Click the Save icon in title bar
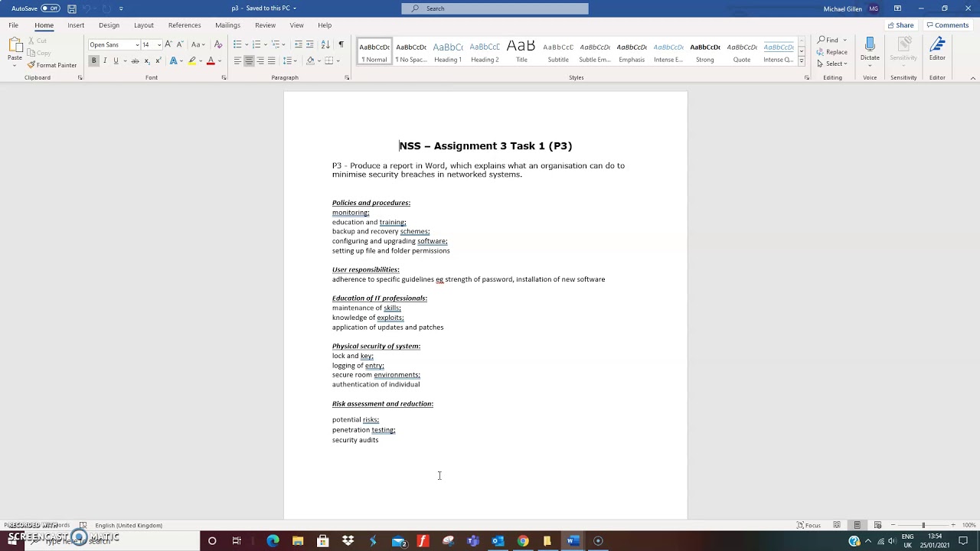 click(72, 8)
